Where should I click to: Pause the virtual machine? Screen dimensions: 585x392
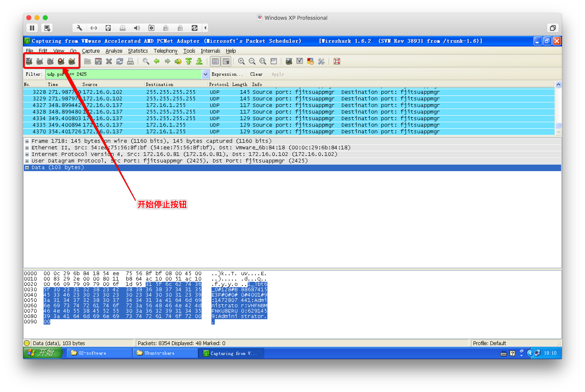(32, 28)
